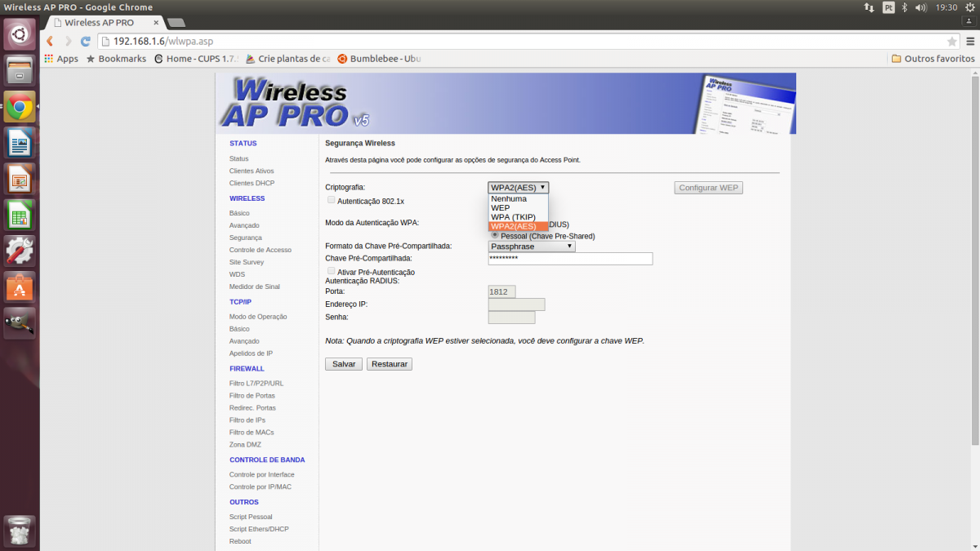Open the sound volume indicator
This screenshot has height=551, width=980.
click(x=921, y=7)
